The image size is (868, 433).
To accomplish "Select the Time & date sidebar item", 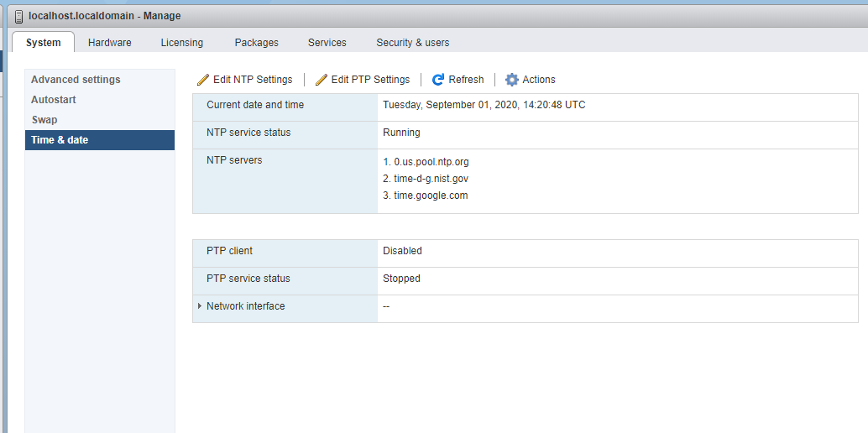I will click(x=60, y=140).
